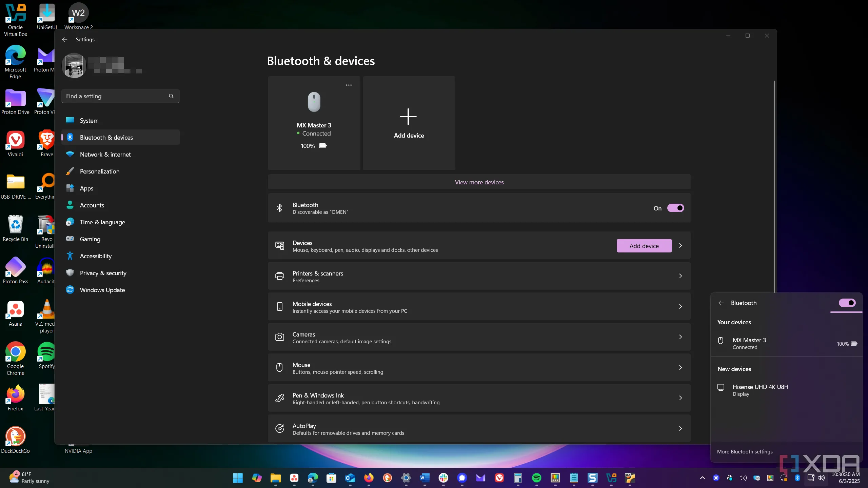
Task: Open Microsoft Store from taskbar
Action: click(331, 478)
